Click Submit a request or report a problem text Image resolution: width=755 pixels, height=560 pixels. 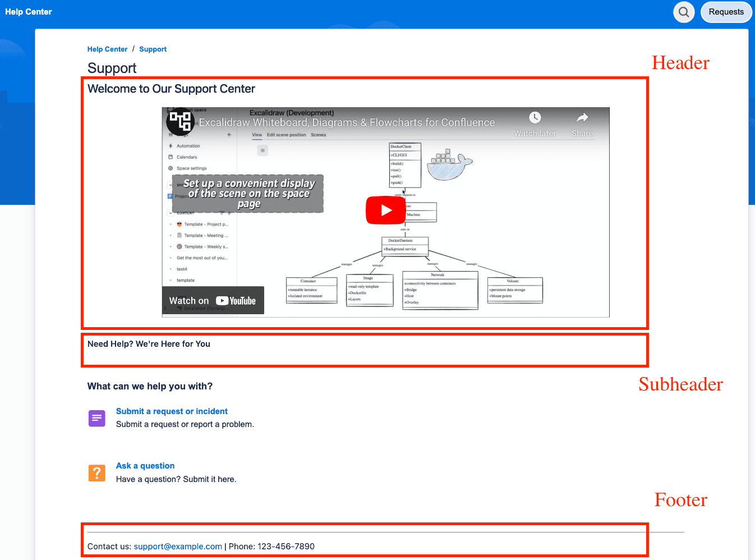[185, 424]
